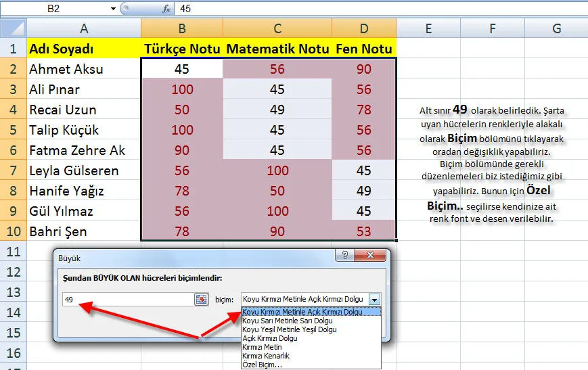This screenshot has width=588, height=370.
Task: Click the range selector icon beside 49
Action: click(201, 299)
